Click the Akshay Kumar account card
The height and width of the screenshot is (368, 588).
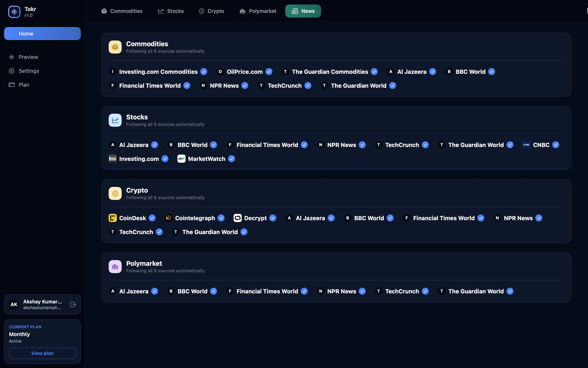click(x=42, y=304)
